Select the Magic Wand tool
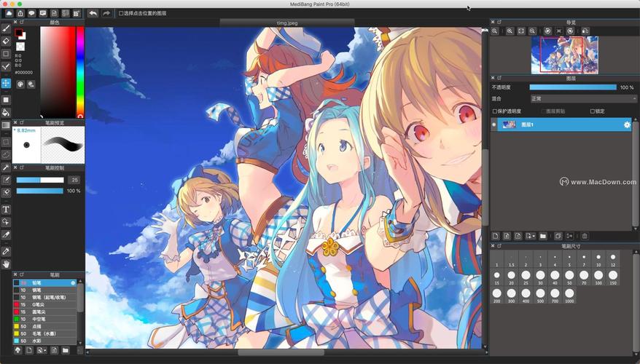Image resolution: width=640 pixels, height=364 pixels. point(6,167)
